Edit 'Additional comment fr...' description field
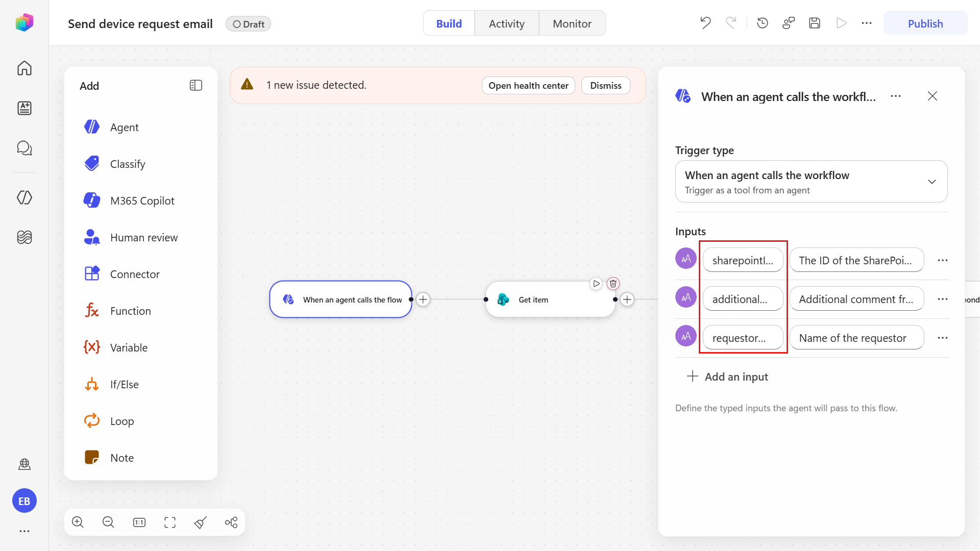The height and width of the screenshot is (551, 980). [857, 299]
